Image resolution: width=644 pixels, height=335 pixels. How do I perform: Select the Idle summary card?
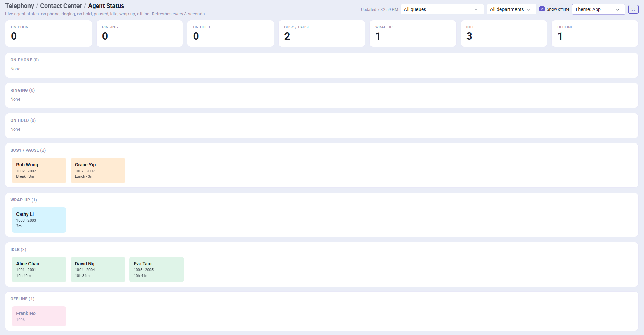coord(504,33)
